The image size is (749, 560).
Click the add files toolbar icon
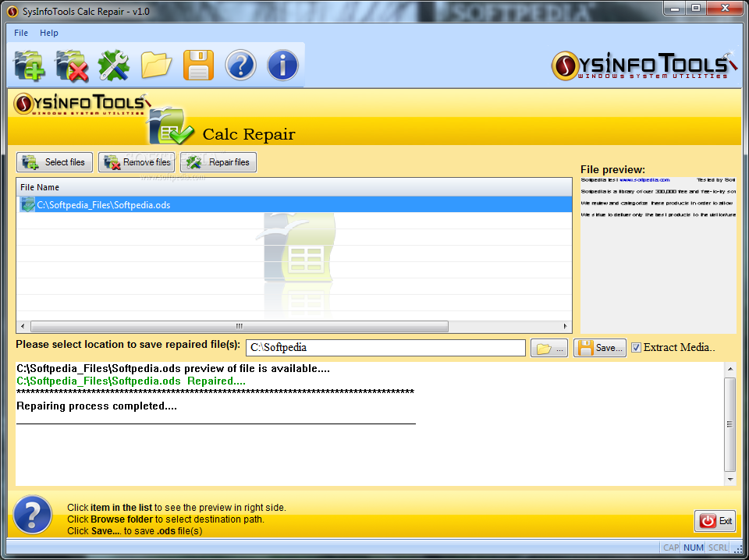tap(29, 66)
